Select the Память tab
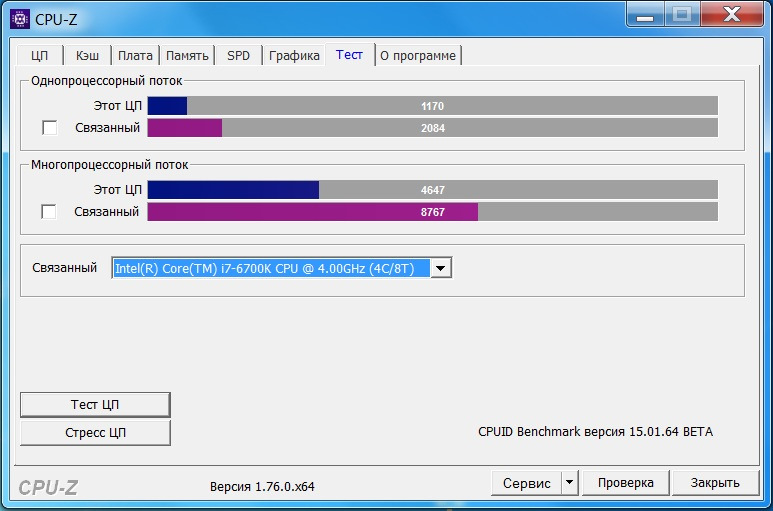This screenshot has width=773, height=511. pyautogui.click(x=187, y=56)
